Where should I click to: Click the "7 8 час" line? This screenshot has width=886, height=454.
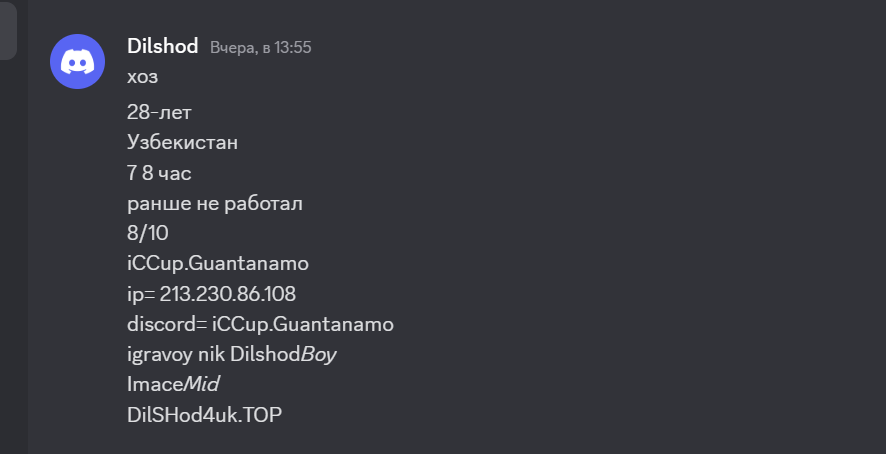pos(159,173)
